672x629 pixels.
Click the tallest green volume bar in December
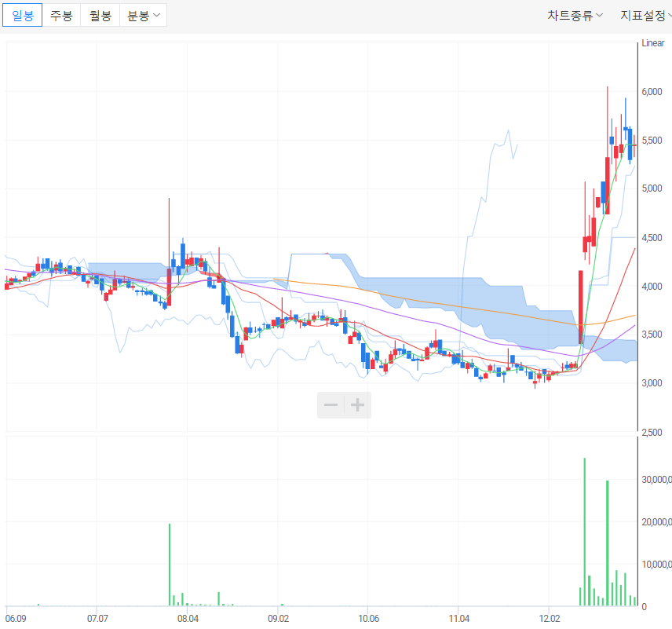tap(585, 532)
